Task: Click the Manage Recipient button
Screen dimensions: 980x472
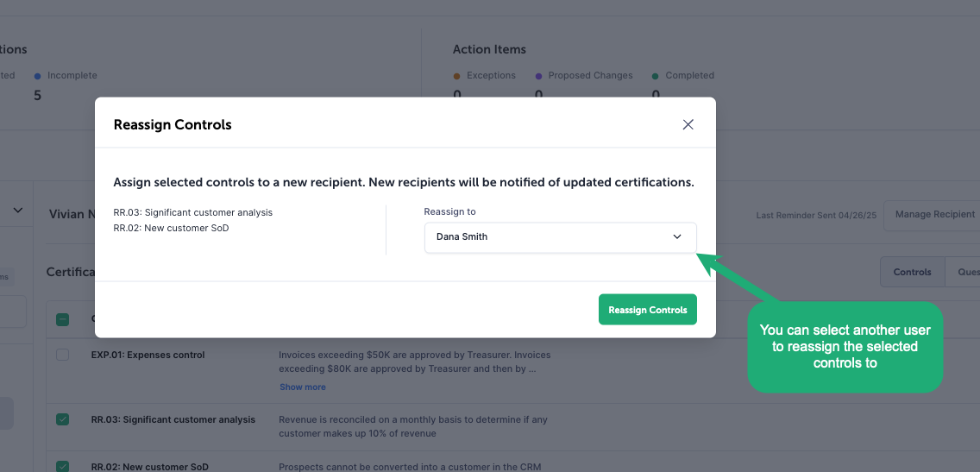Action: point(934,214)
